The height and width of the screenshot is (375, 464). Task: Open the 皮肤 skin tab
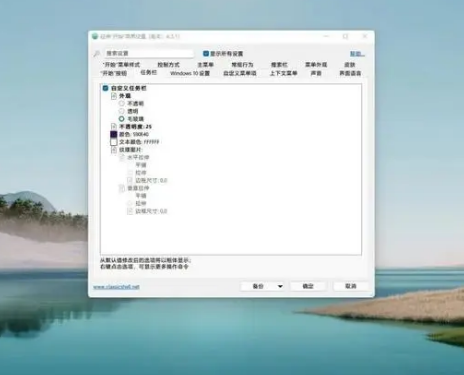tap(350, 65)
